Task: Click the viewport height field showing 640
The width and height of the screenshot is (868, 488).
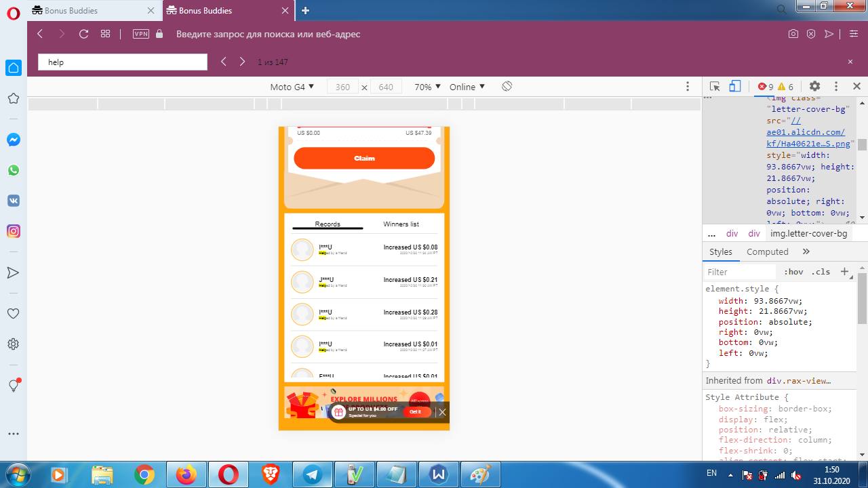Action: click(x=386, y=87)
